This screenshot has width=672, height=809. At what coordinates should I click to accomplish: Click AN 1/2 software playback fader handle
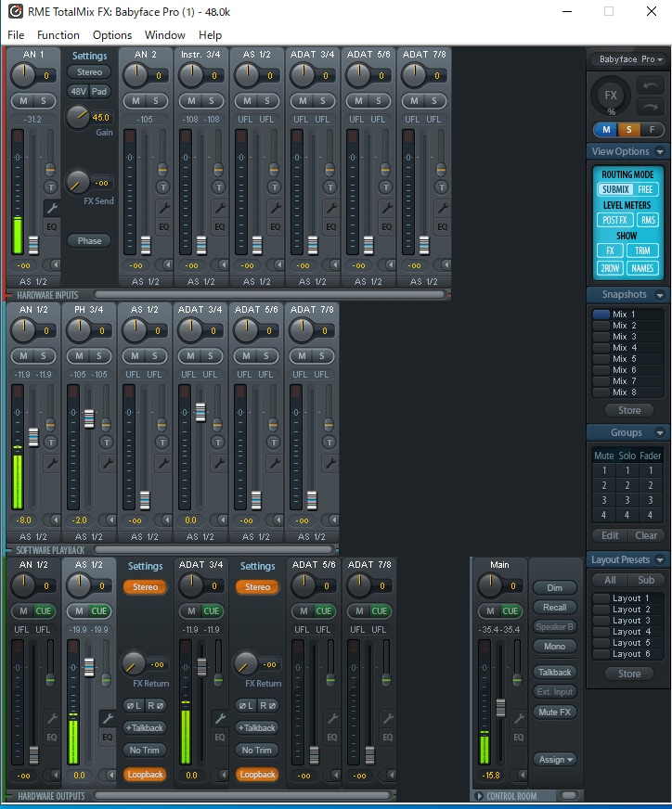(x=33, y=438)
